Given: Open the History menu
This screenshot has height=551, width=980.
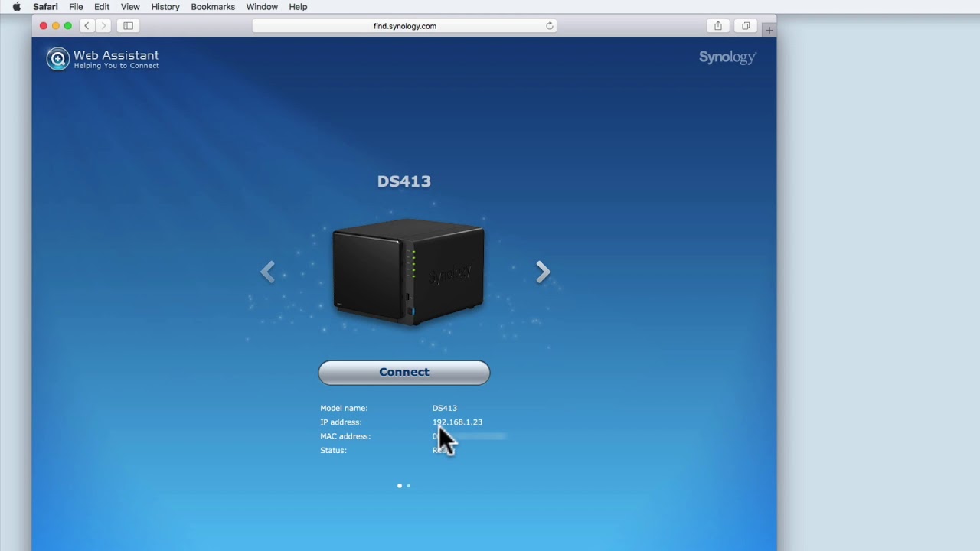Looking at the screenshot, I should (165, 7).
